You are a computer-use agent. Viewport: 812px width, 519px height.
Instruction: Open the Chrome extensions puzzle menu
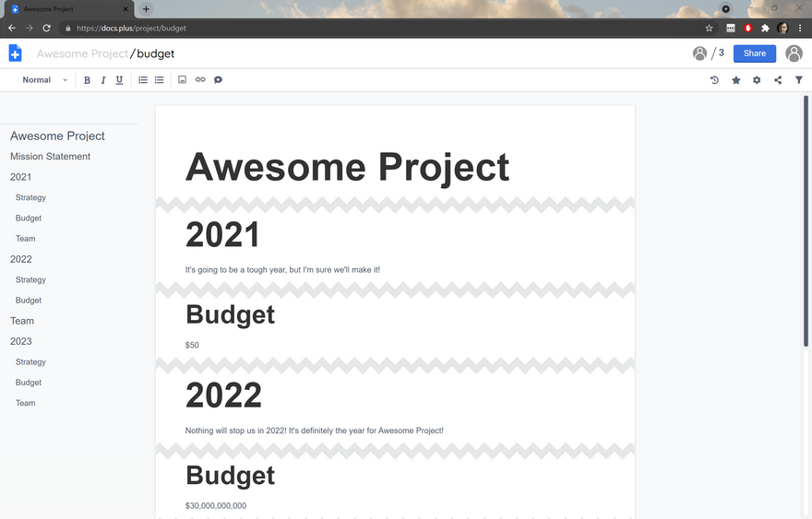(x=765, y=28)
